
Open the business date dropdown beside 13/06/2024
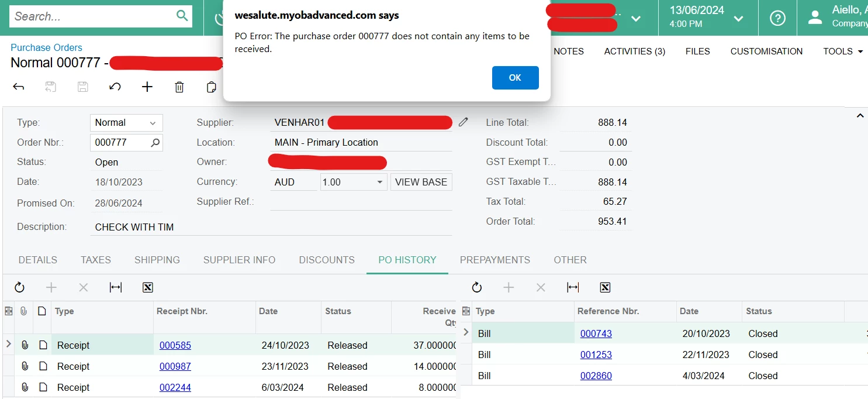pos(738,18)
